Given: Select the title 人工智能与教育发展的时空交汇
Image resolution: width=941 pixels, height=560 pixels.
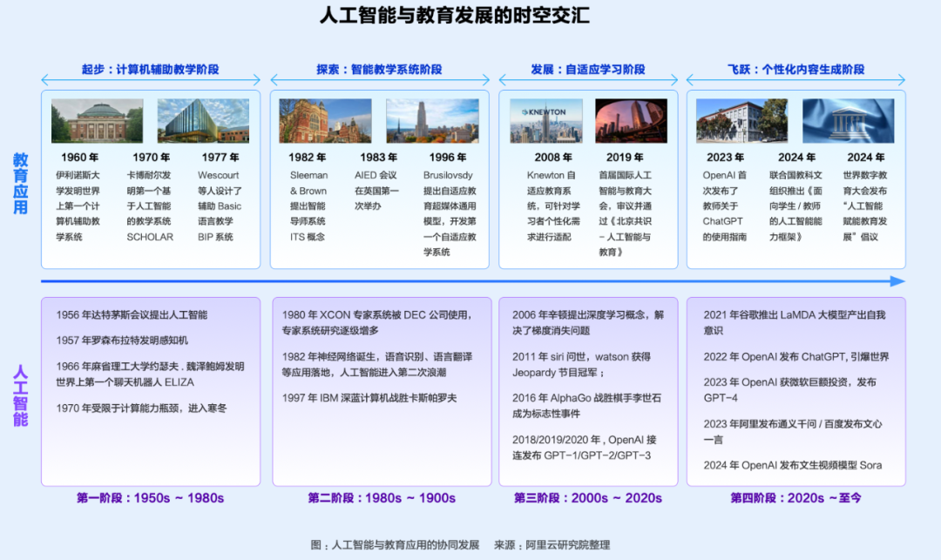Looking at the screenshot, I should pyautogui.click(x=454, y=15).
